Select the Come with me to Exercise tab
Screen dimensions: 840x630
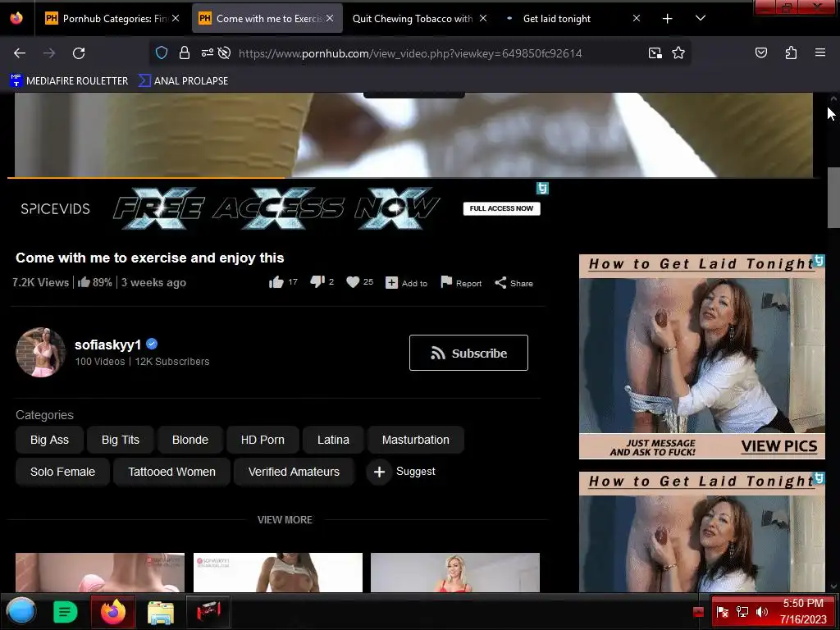(x=267, y=19)
